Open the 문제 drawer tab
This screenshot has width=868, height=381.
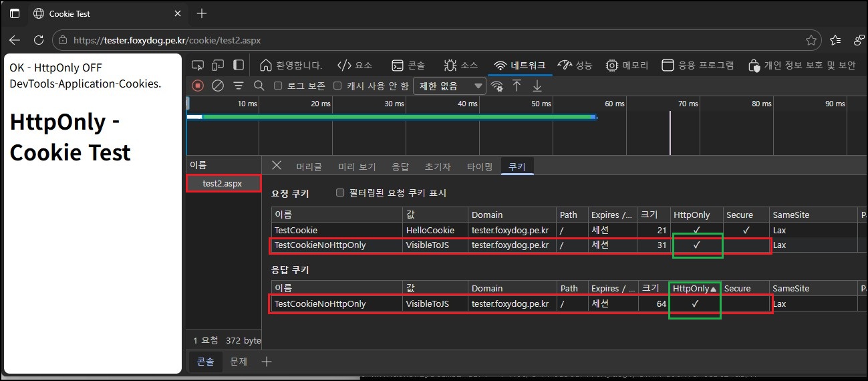point(239,362)
